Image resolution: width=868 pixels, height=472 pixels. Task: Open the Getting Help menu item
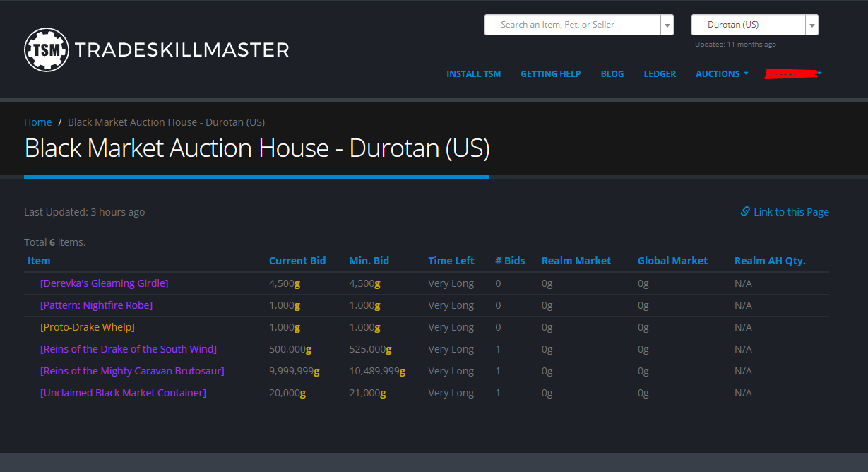coord(551,73)
